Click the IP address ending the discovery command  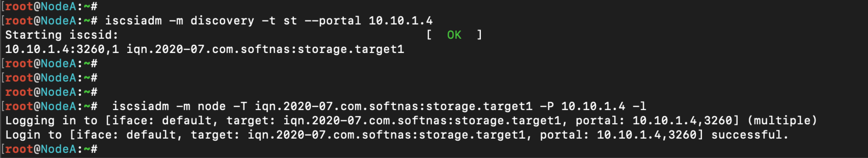click(x=400, y=21)
